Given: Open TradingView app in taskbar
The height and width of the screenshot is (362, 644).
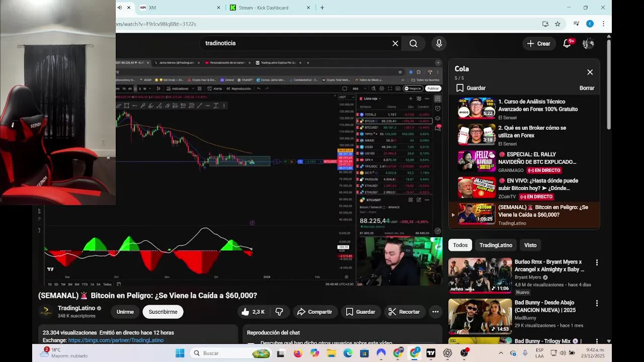Looking at the screenshot, I should (431, 353).
